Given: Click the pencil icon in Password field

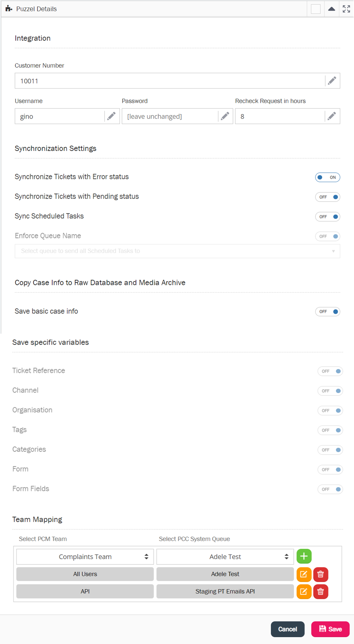Looking at the screenshot, I should pyautogui.click(x=225, y=116).
